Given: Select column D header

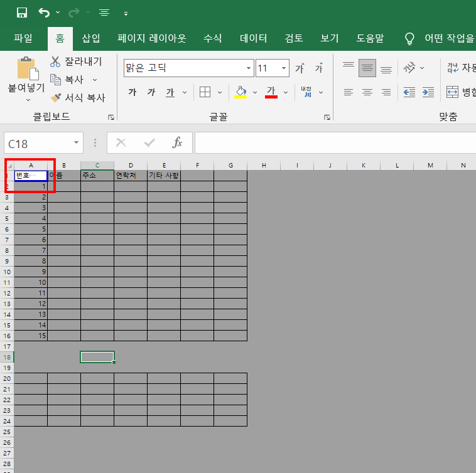Looking at the screenshot, I should (131, 166).
